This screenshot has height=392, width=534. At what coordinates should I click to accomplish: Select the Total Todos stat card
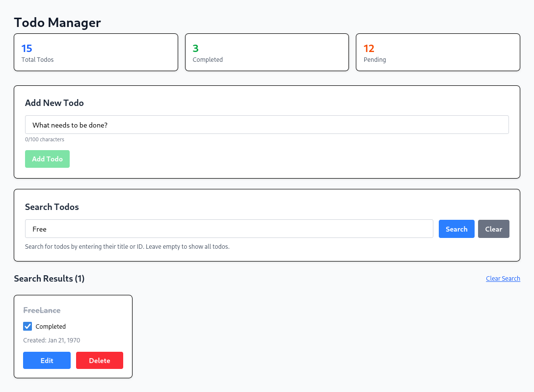[x=96, y=52]
